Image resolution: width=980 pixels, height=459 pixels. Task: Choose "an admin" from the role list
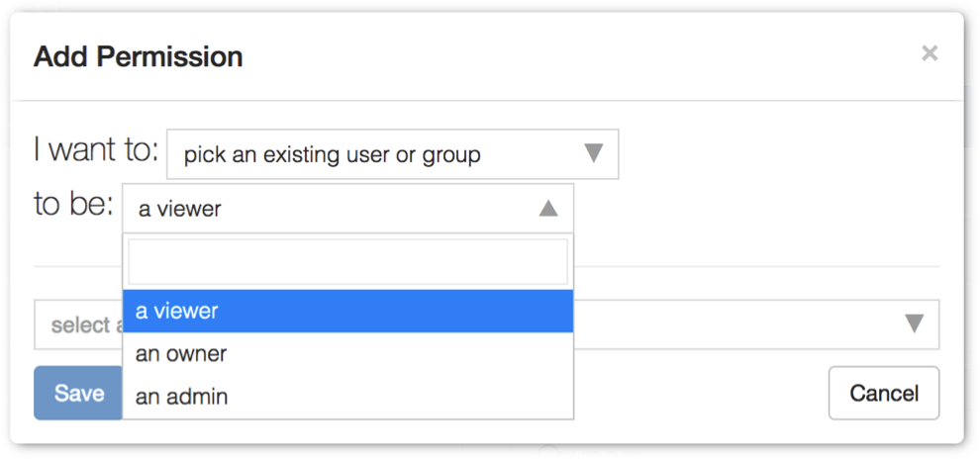pos(348,397)
